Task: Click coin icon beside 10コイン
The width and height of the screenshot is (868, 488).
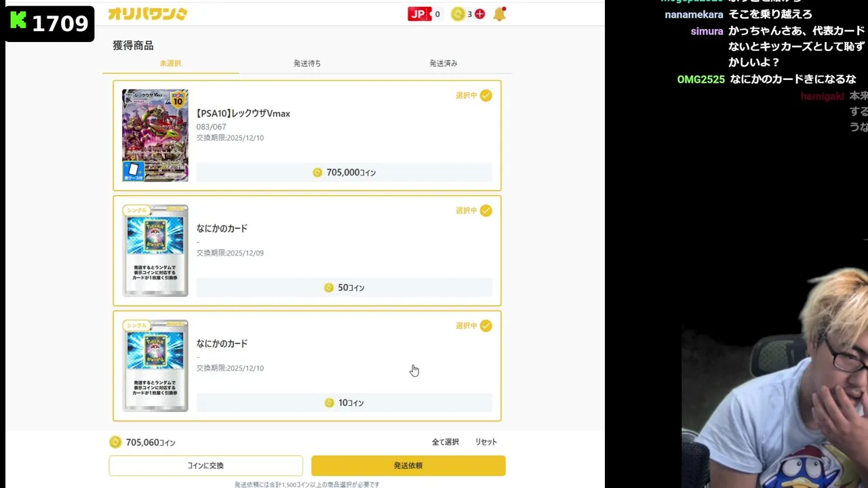Action: tap(329, 403)
